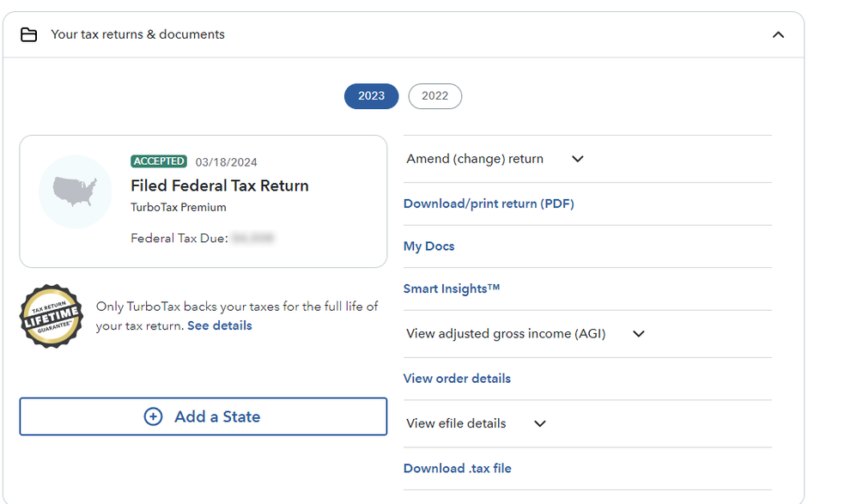
Task: Click the View adjusted gross income (AGI) label
Action: tap(506, 334)
